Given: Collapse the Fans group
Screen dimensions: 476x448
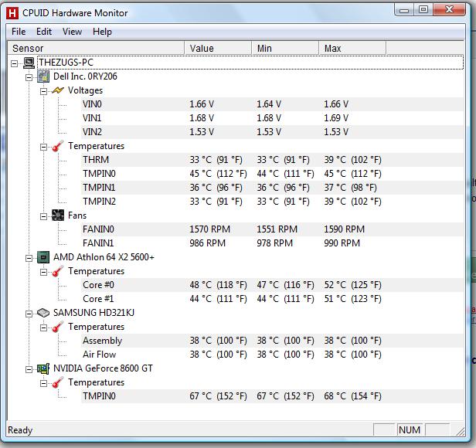Looking at the screenshot, I should (44, 216).
